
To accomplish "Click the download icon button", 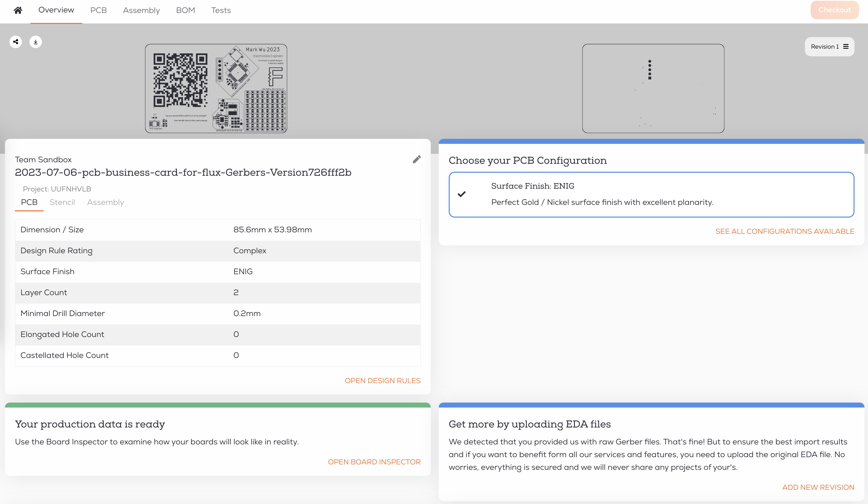I will 35,42.
